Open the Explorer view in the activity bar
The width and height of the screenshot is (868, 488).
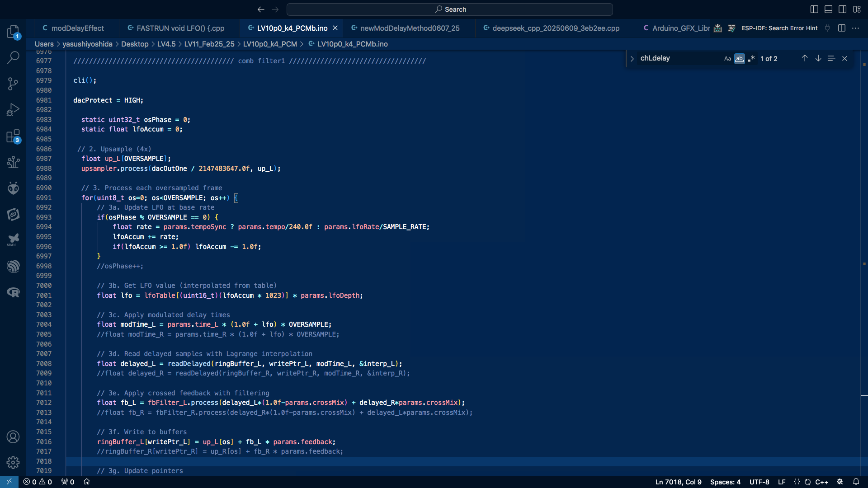coord(13,32)
